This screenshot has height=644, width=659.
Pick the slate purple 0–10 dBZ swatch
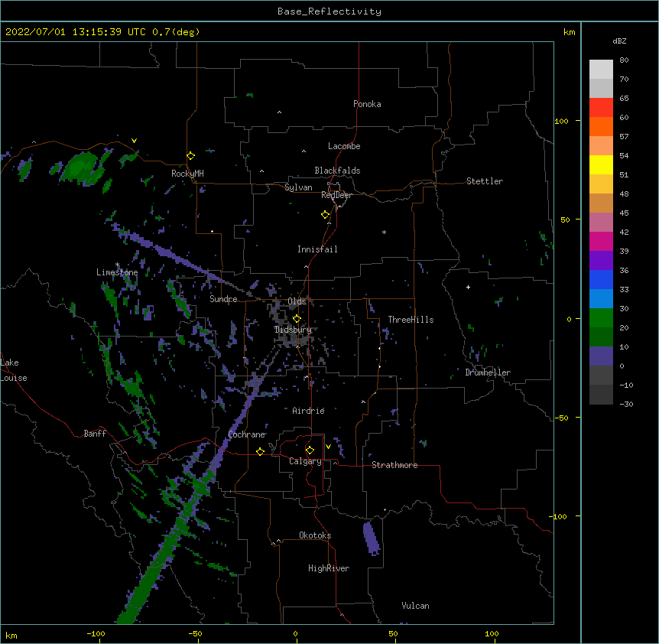click(x=601, y=356)
